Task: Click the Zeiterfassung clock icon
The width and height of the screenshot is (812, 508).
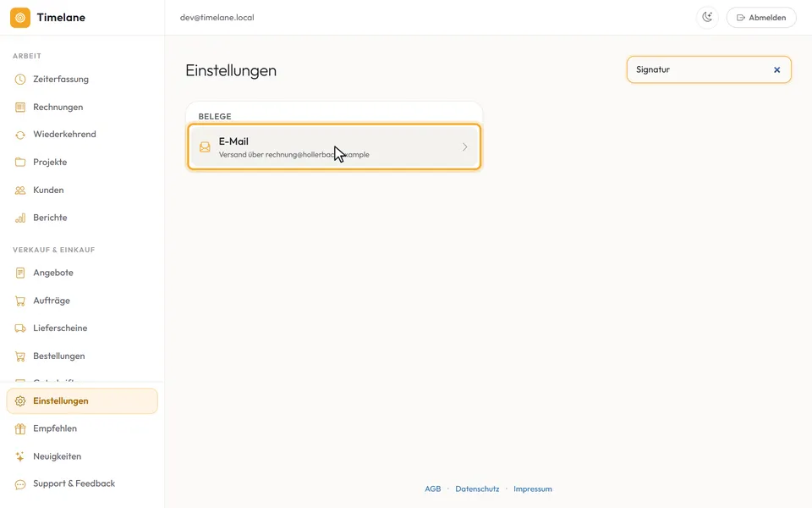Action: (20, 80)
